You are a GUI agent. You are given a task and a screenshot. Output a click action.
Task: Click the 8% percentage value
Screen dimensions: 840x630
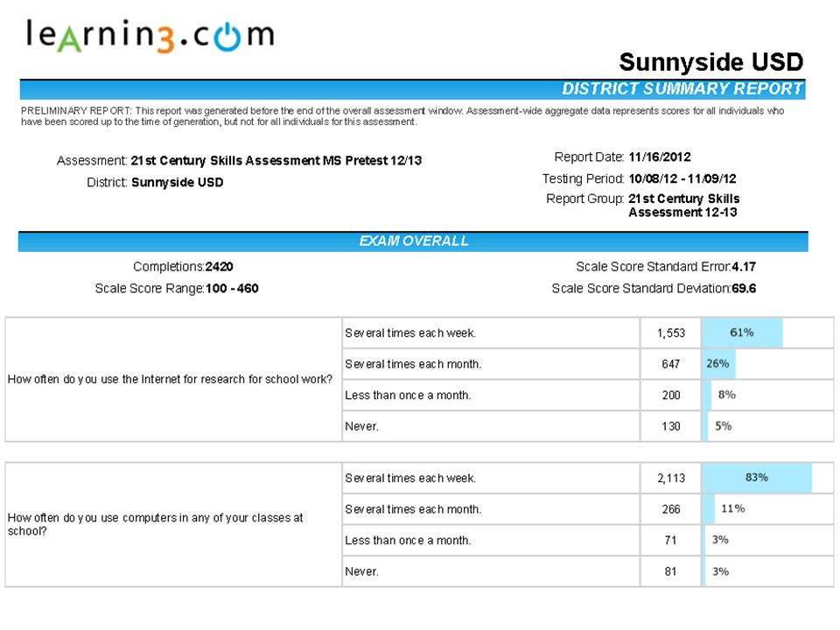point(727,395)
